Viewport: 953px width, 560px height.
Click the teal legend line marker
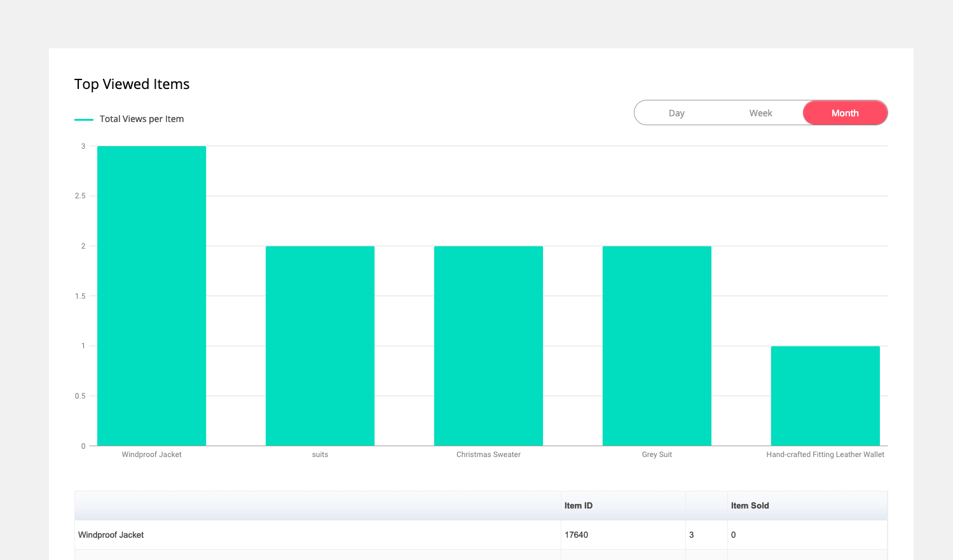tap(84, 120)
